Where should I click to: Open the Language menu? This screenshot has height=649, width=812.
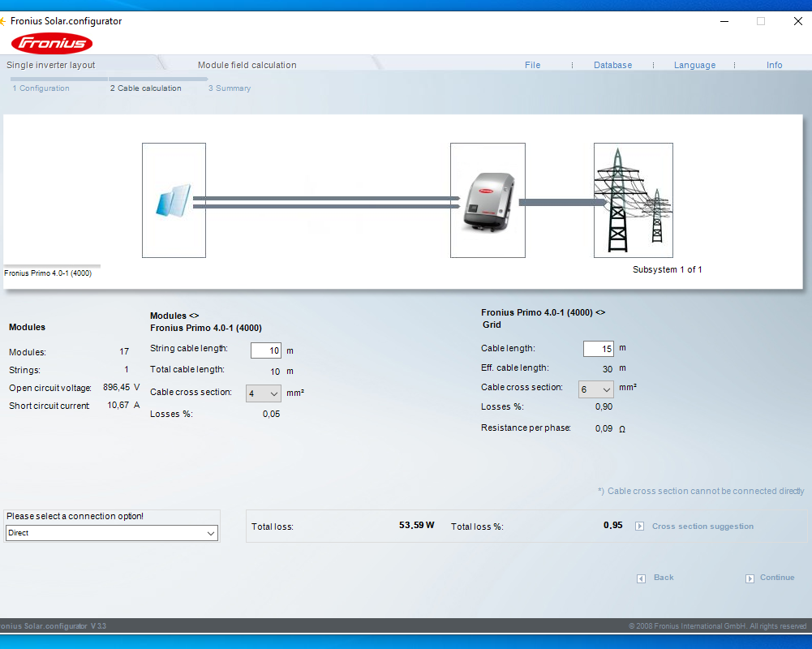(x=694, y=65)
